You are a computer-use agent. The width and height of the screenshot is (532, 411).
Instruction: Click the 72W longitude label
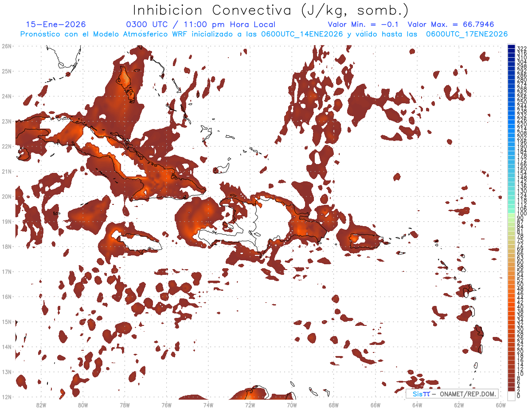click(250, 405)
